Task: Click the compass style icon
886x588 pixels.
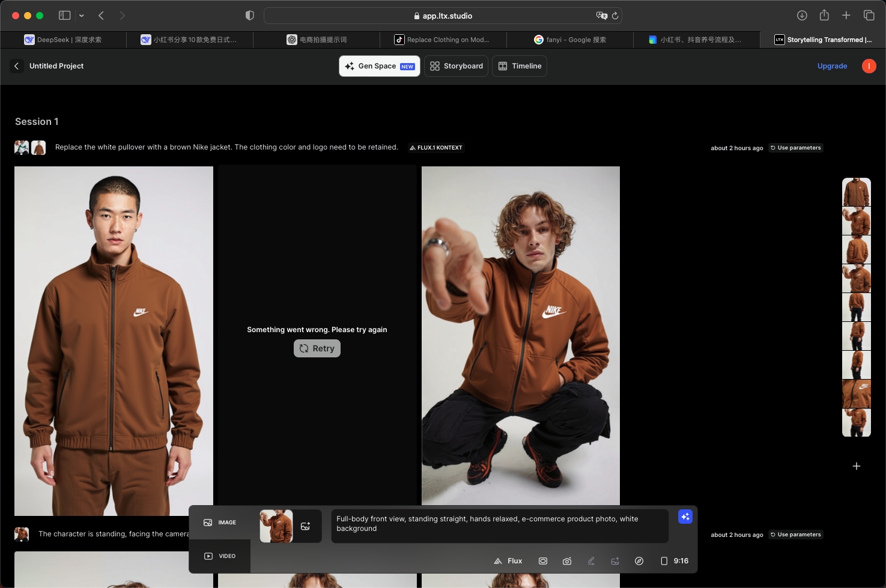Action: coord(639,561)
